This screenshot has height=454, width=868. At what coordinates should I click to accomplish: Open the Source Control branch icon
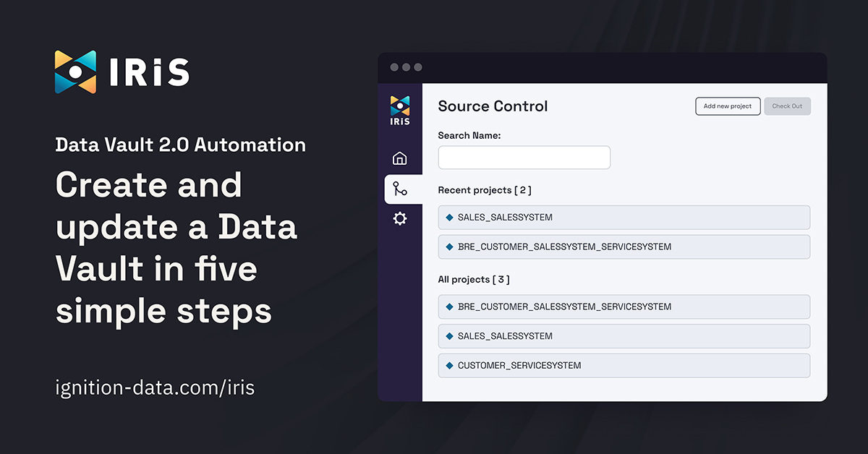point(399,189)
